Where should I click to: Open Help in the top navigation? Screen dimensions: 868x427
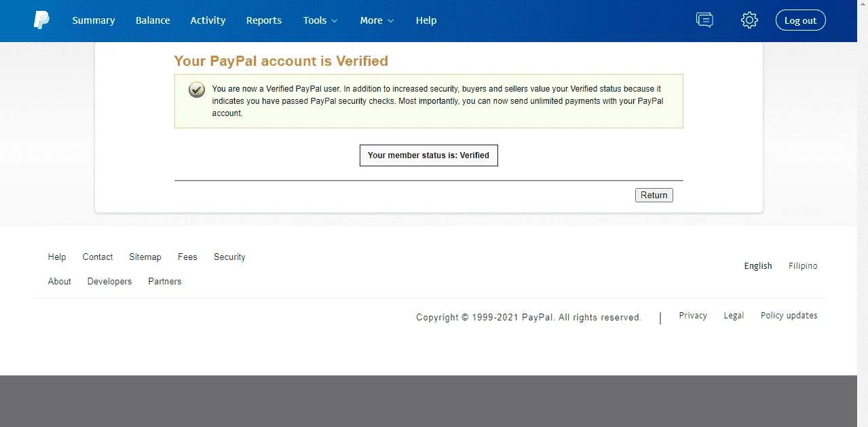coord(426,20)
